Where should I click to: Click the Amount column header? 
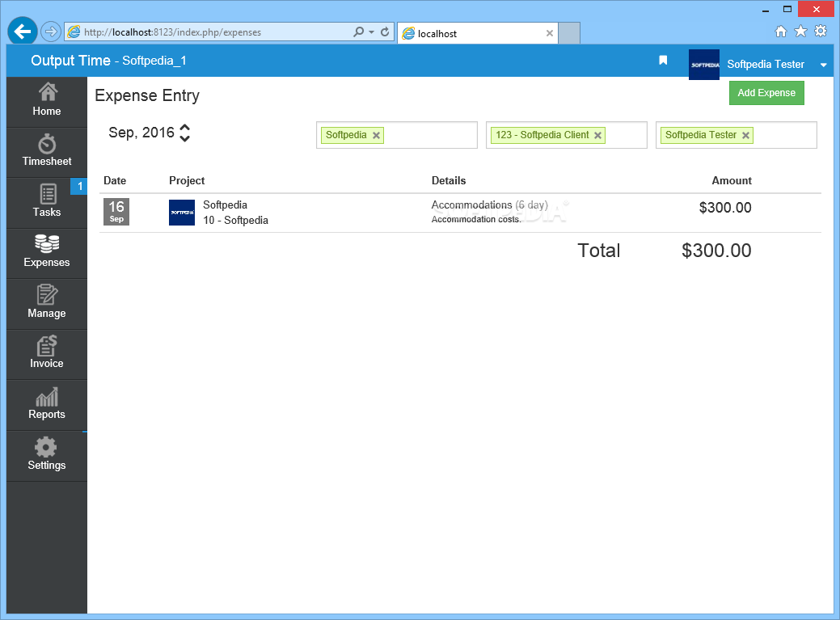point(731,180)
